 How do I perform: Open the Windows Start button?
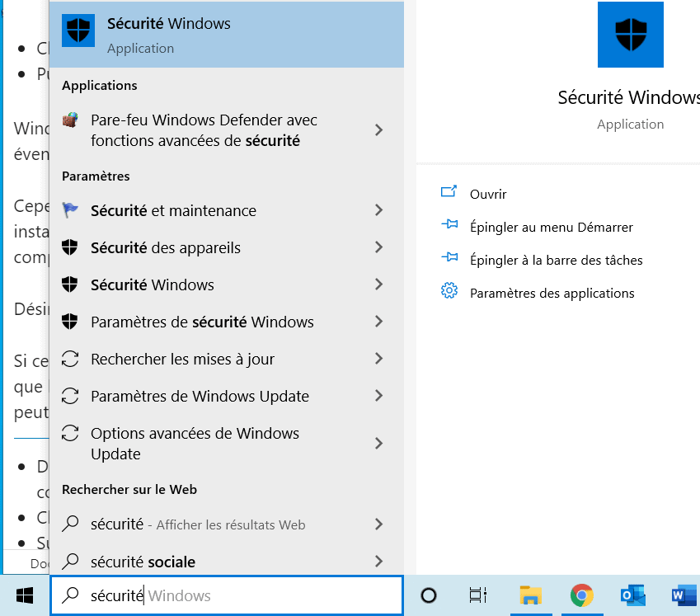coord(25,595)
